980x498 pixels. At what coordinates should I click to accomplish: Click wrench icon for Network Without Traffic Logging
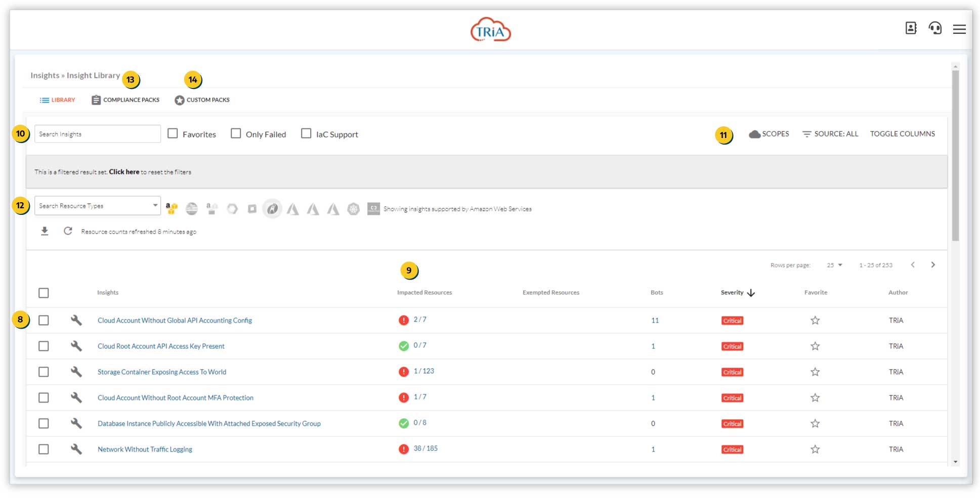point(76,449)
